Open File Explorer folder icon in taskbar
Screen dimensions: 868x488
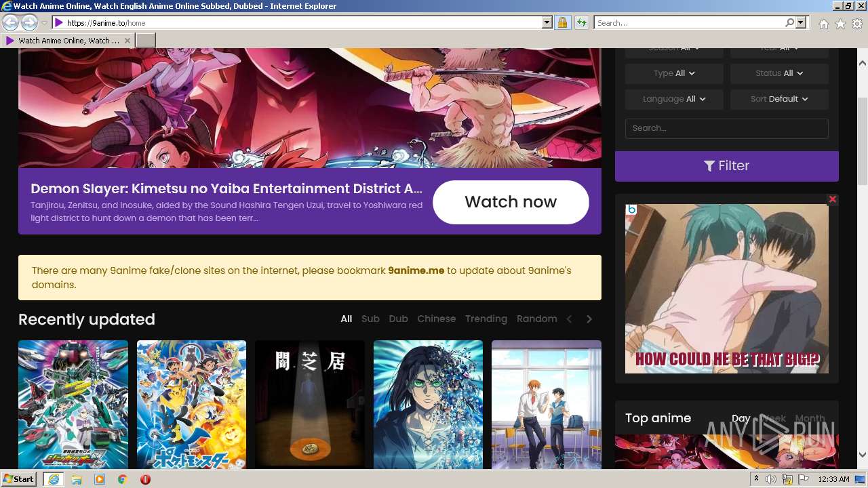click(77, 479)
